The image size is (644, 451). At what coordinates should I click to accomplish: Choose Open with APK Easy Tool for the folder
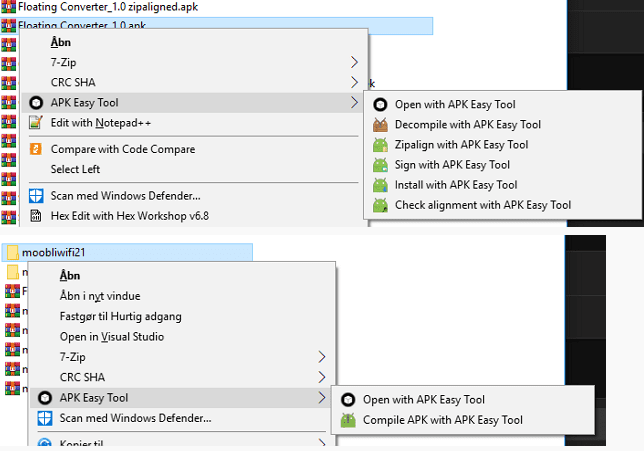463,400
